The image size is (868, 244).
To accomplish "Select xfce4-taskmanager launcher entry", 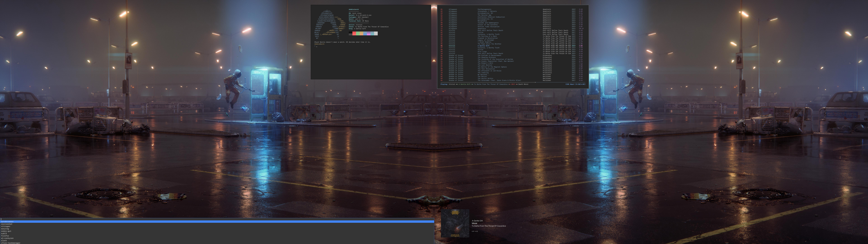I will (11, 243).
